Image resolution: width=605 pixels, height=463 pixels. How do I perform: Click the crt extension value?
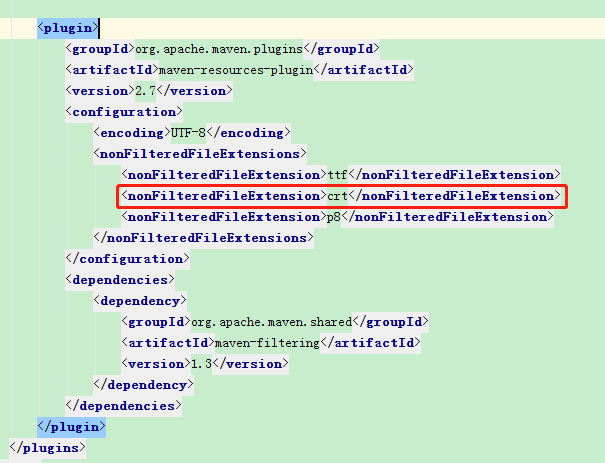pyautogui.click(x=337, y=196)
